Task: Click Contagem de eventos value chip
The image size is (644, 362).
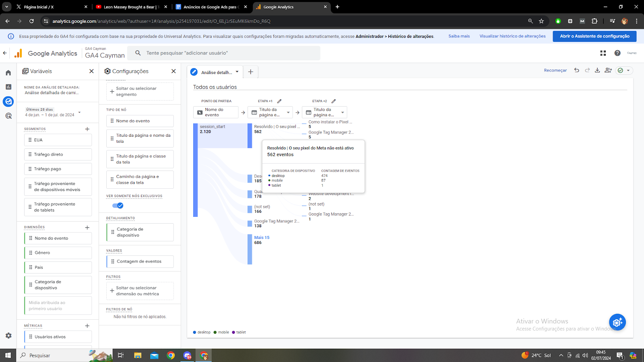Action: [x=140, y=261]
